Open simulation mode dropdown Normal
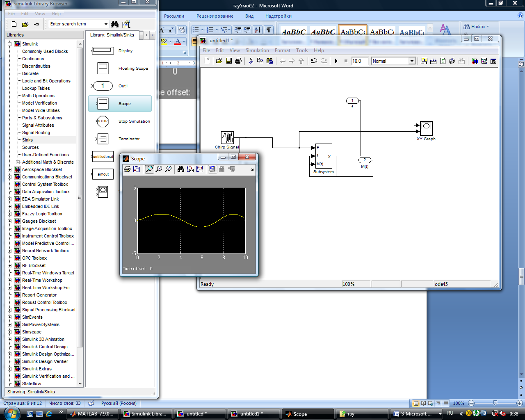The height and width of the screenshot is (420, 525). 412,61
